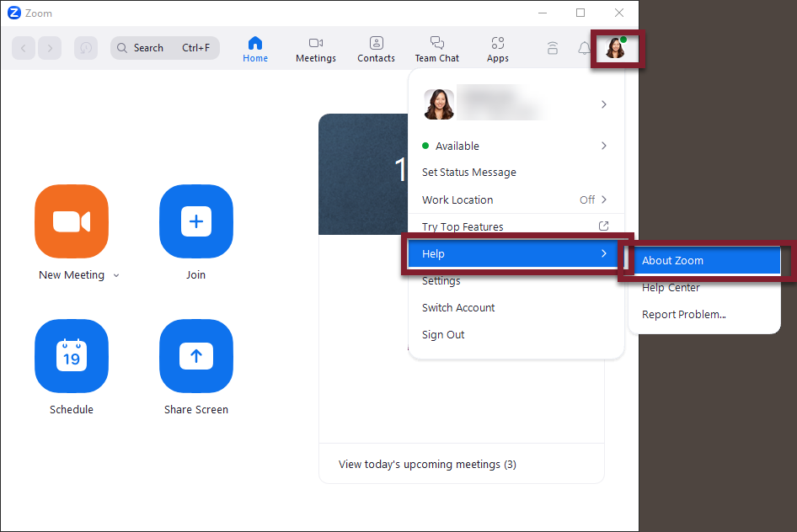
Task: Switch to Team Chat tab
Action: click(437, 50)
